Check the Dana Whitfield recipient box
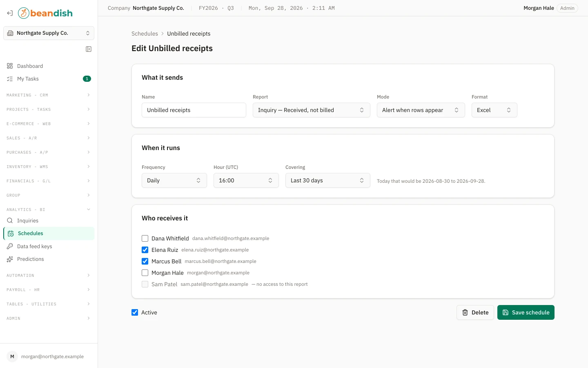 (x=145, y=238)
